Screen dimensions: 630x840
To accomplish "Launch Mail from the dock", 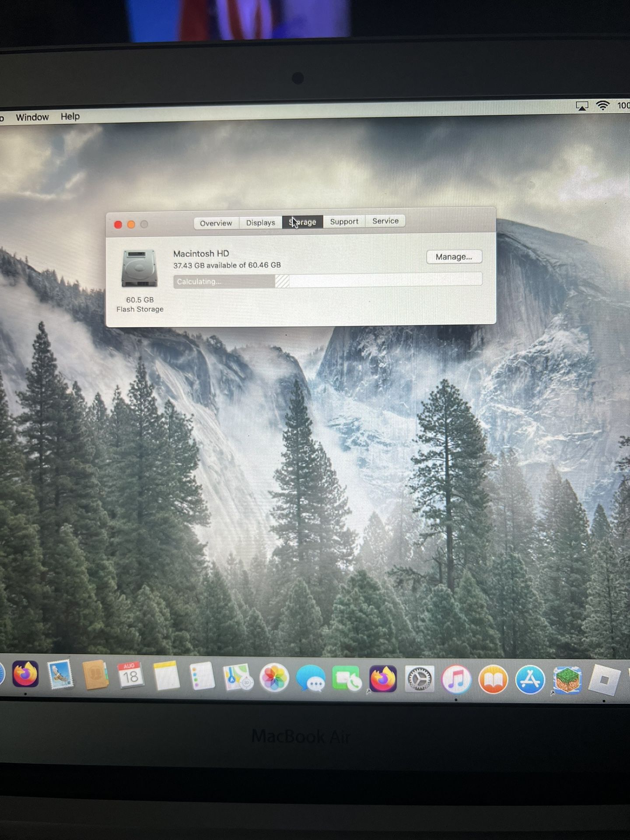I will pyautogui.click(x=60, y=675).
